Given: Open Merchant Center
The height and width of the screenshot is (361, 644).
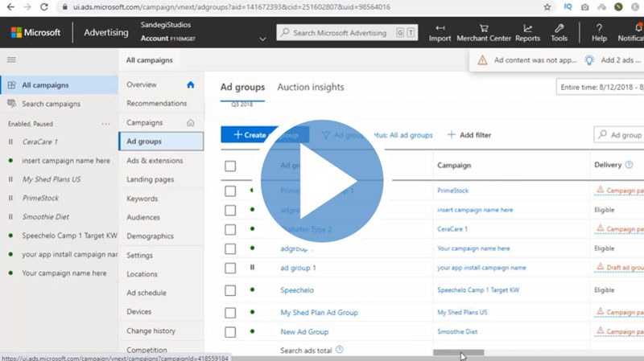Looking at the screenshot, I should click(x=484, y=33).
